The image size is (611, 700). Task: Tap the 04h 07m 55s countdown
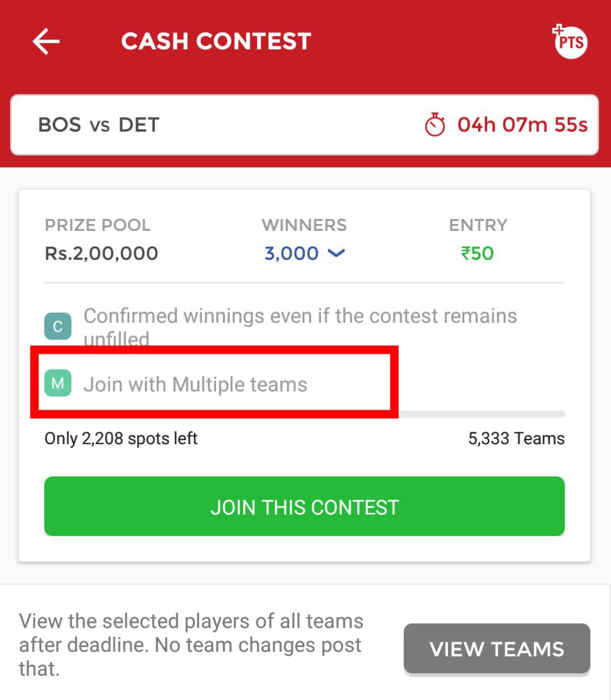pyautogui.click(x=522, y=124)
